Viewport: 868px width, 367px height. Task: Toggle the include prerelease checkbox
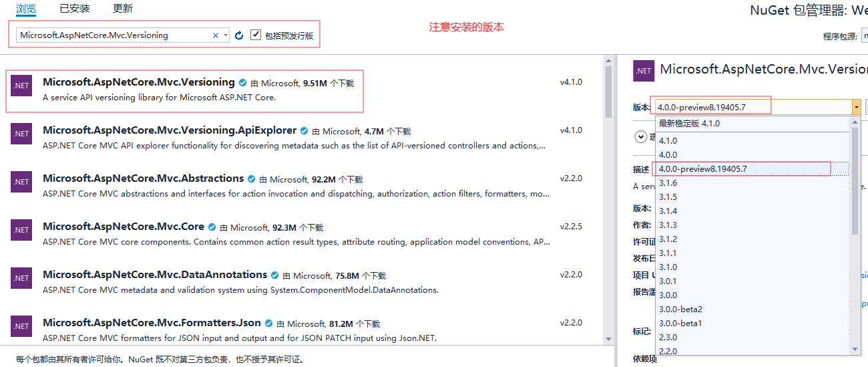click(x=256, y=35)
